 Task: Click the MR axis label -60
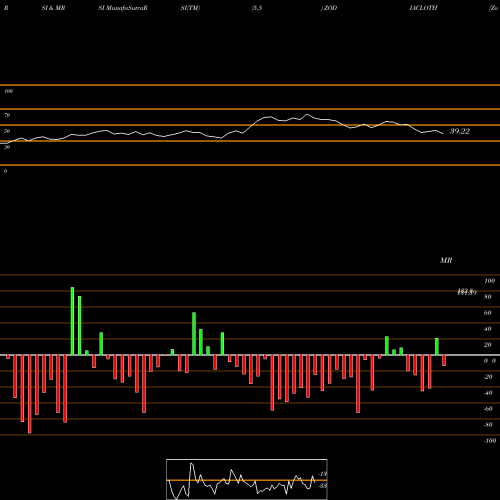coord(488,409)
